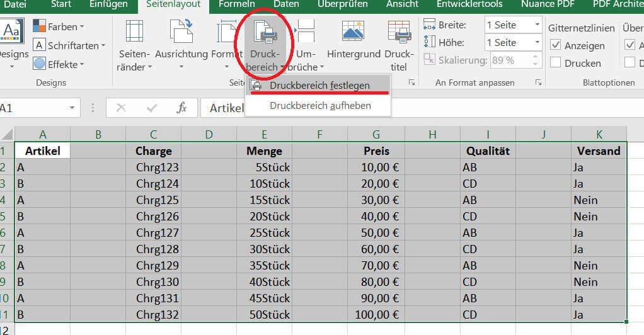The width and height of the screenshot is (644, 335).
Task: Switch to the Überprüfen tab
Action: pyautogui.click(x=343, y=4)
